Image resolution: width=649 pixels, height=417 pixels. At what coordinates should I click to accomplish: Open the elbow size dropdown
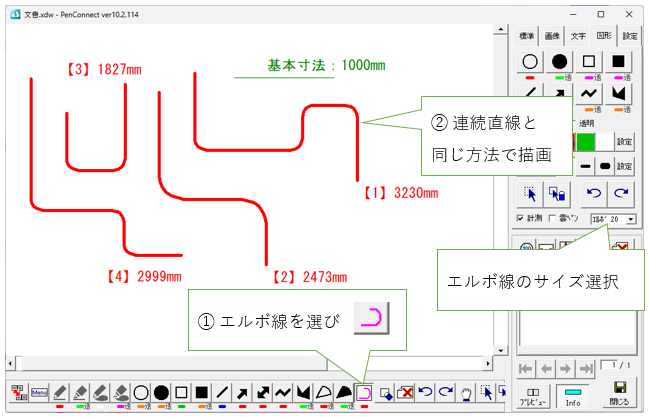(630, 218)
